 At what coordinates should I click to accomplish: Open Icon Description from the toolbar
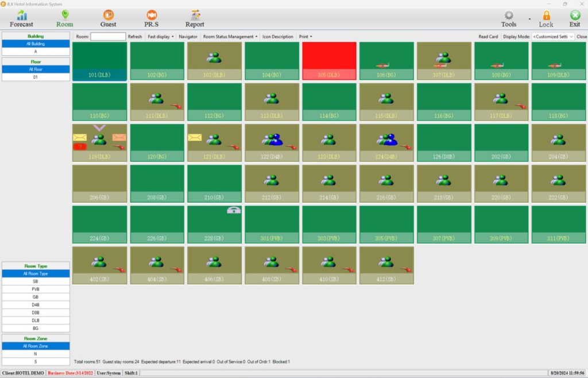[277, 37]
